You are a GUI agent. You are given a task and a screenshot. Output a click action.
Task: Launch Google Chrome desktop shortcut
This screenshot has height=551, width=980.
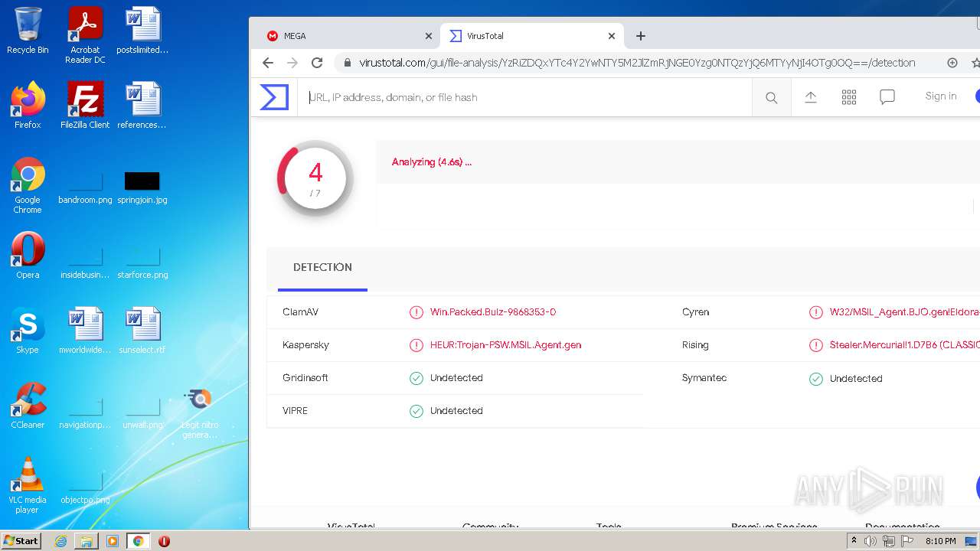click(x=28, y=185)
